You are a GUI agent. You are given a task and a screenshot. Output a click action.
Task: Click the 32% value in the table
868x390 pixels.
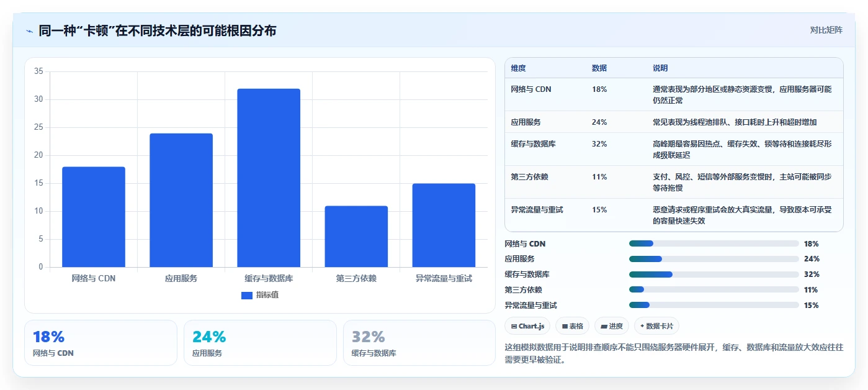(599, 144)
